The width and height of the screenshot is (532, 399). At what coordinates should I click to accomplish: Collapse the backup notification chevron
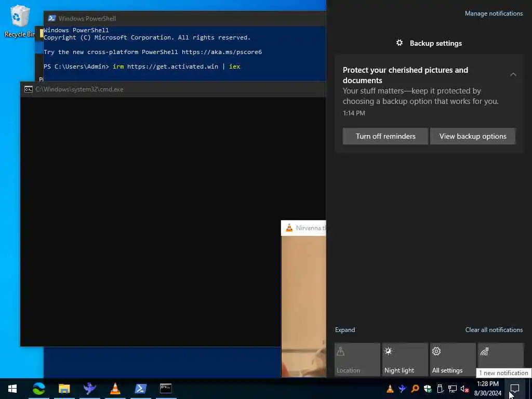click(x=513, y=74)
